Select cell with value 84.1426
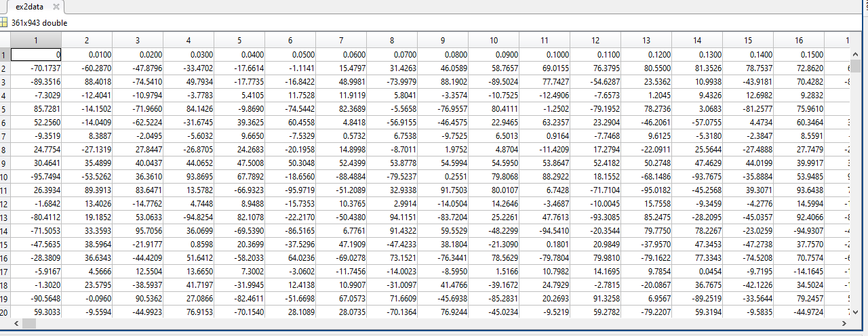868x336 pixels. tap(189, 109)
